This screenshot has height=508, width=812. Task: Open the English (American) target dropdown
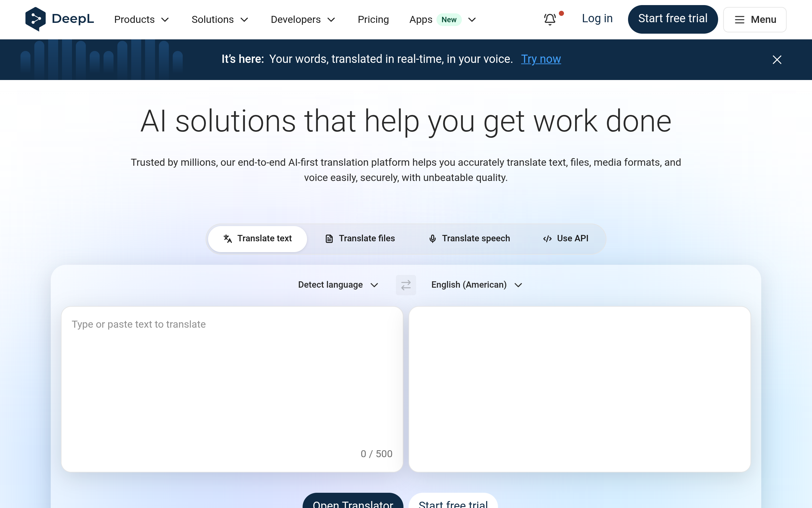[477, 285]
